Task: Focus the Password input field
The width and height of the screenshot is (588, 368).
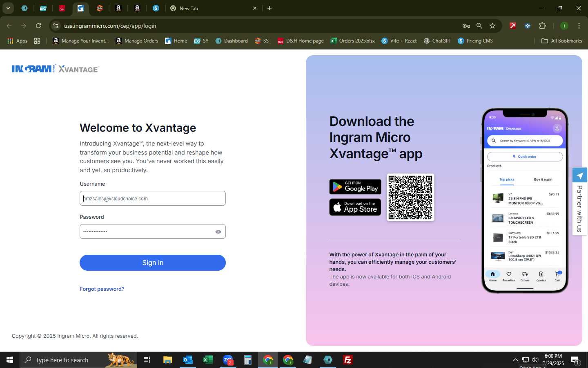Action: coord(153,231)
